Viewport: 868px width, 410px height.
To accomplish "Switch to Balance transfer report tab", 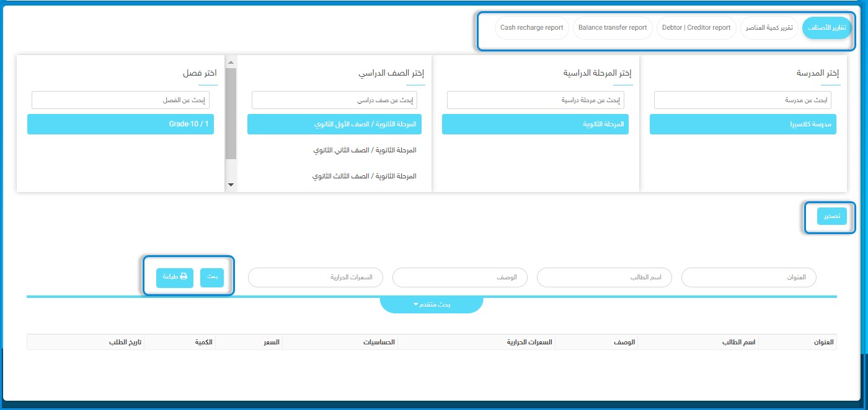I will click(x=612, y=28).
